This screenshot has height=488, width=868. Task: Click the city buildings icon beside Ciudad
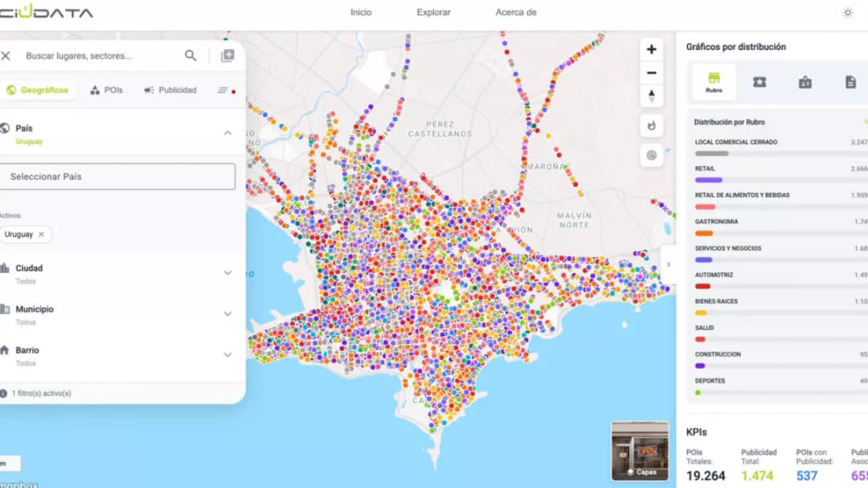point(5,268)
